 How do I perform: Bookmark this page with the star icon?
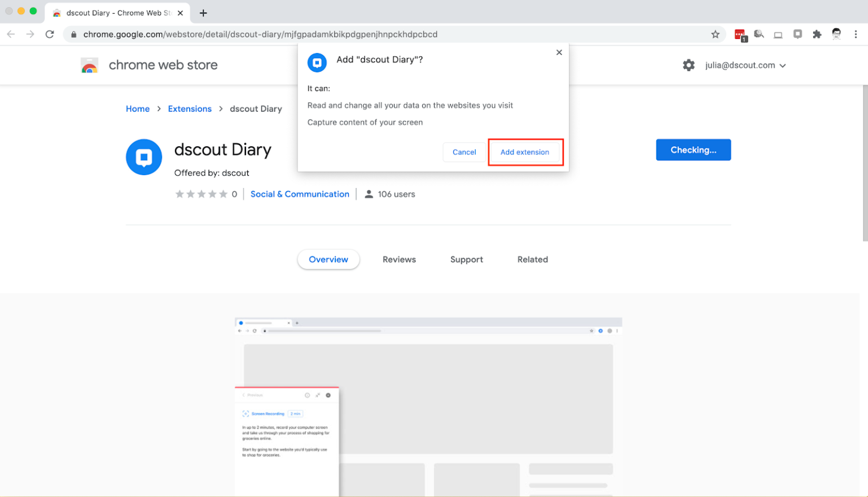point(715,34)
